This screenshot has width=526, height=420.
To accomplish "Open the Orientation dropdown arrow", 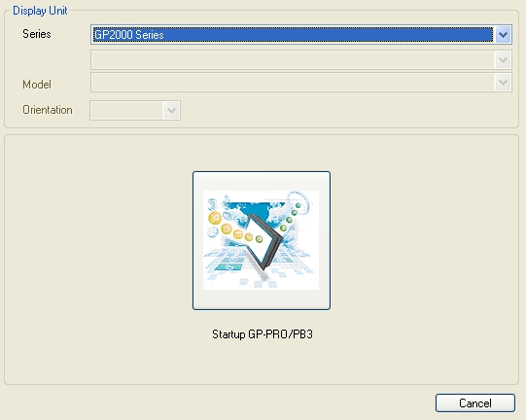I will click(x=171, y=111).
